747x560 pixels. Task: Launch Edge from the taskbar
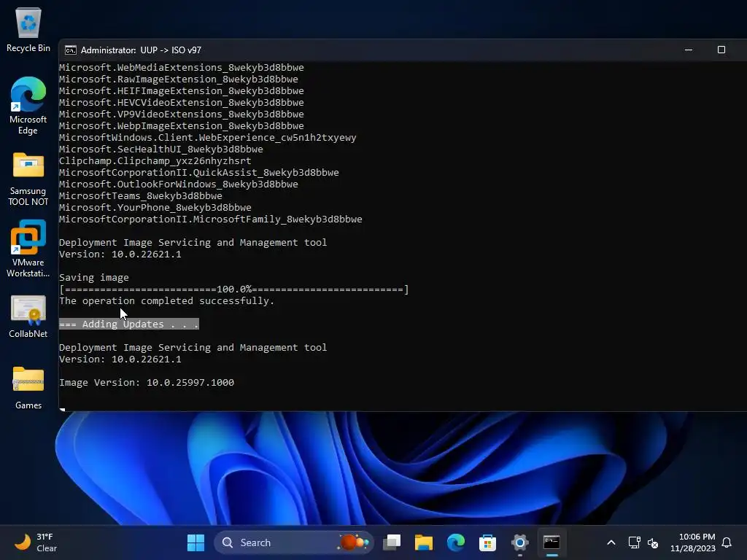(x=455, y=542)
